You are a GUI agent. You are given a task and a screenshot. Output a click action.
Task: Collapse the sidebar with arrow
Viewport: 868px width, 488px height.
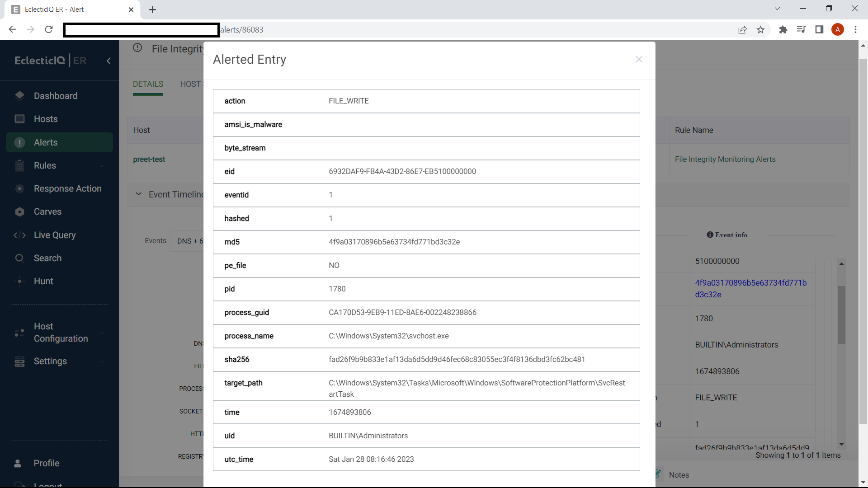108,61
